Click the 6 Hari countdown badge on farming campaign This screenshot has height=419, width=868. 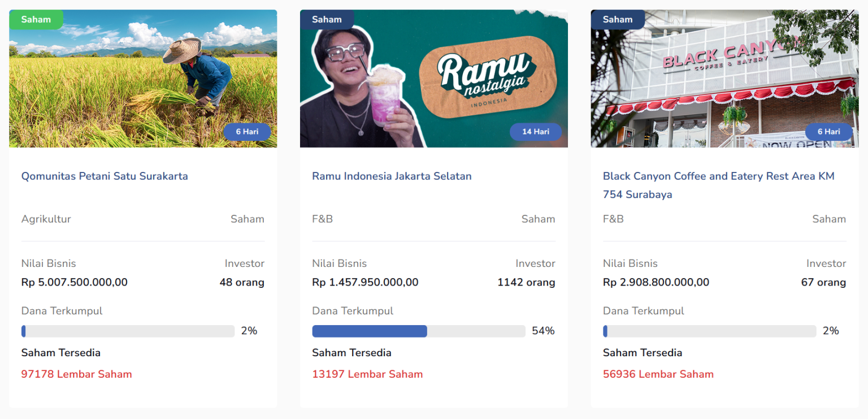[247, 132]
